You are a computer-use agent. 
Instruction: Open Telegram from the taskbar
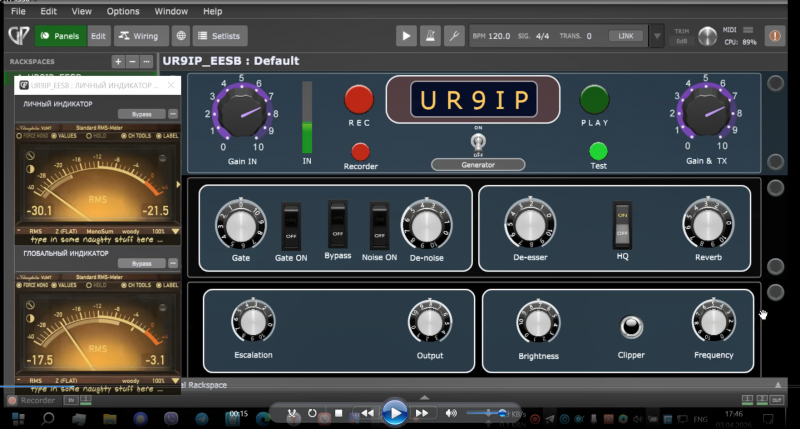tap(202, 419)
